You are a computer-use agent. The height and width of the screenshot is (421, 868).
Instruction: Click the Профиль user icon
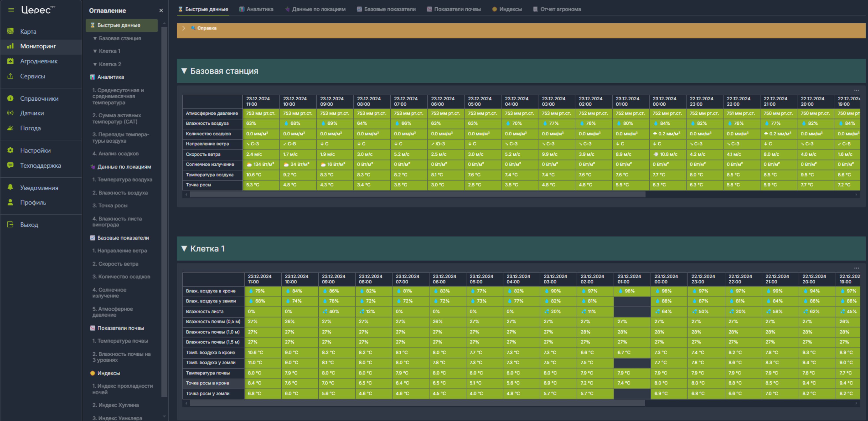[x=11, y=202]
